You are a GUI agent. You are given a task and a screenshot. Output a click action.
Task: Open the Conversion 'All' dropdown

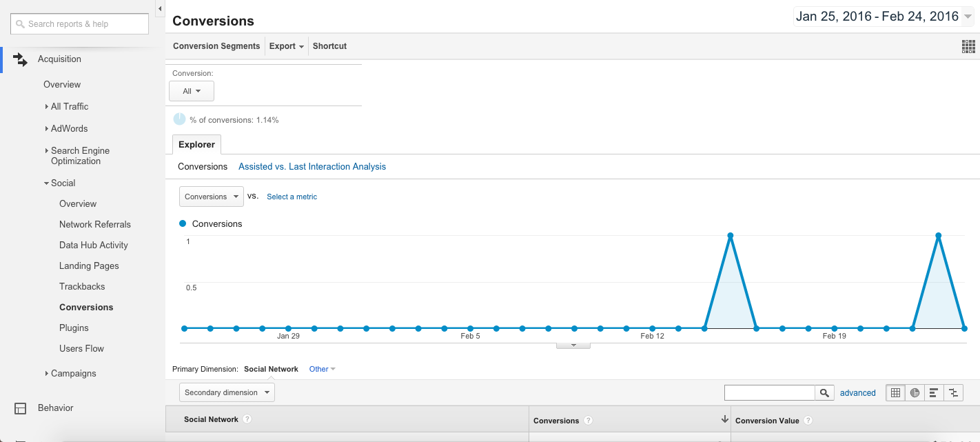click(x=192, y=91)
